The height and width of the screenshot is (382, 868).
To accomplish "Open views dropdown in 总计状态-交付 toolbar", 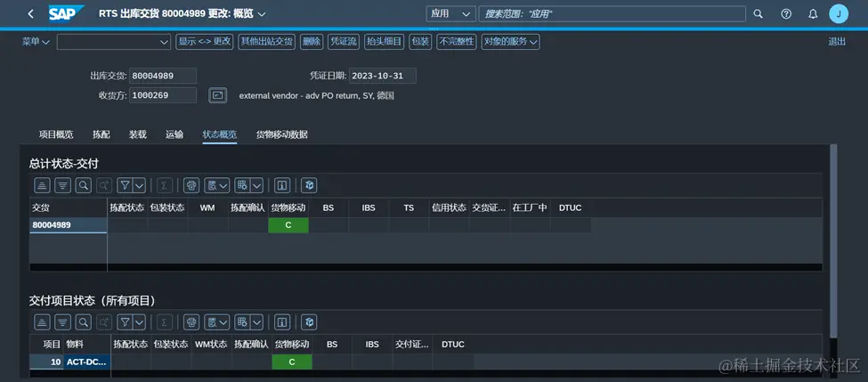I will click(217, 185).
